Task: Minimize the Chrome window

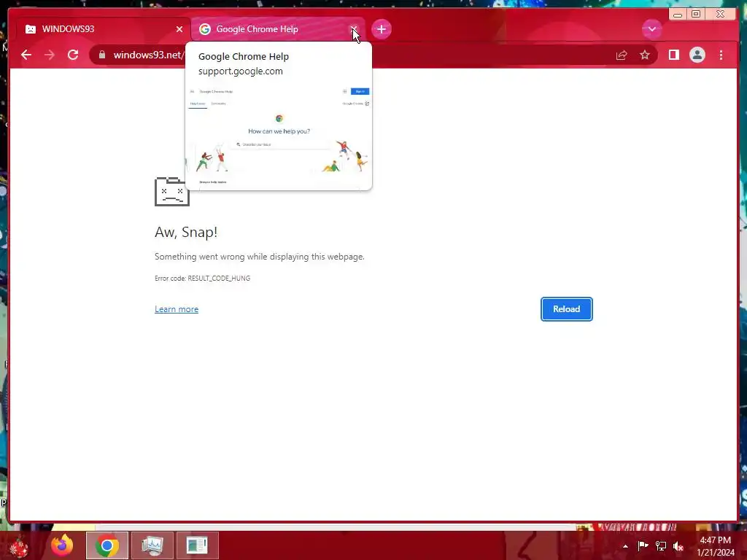Action: click(678, 15)
